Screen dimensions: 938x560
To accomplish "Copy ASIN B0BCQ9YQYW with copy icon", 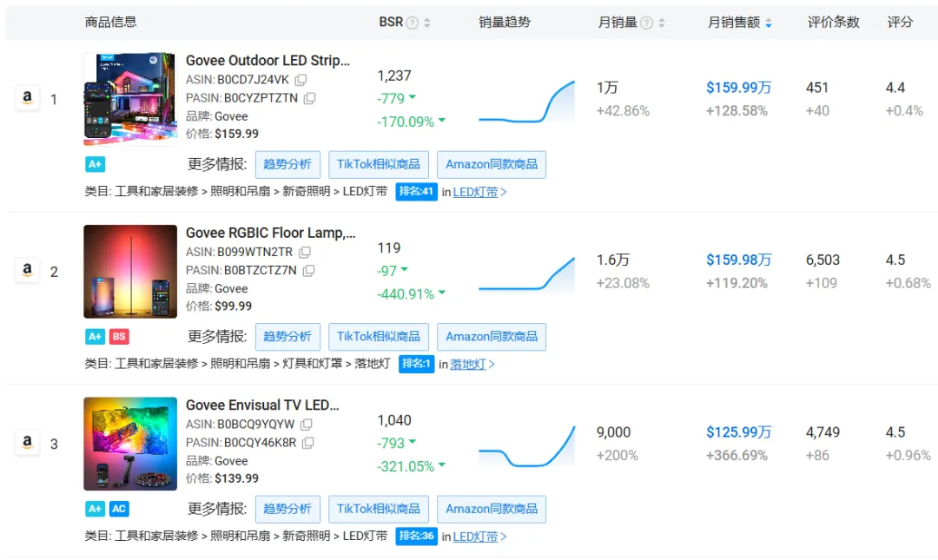I will (307, 425).
